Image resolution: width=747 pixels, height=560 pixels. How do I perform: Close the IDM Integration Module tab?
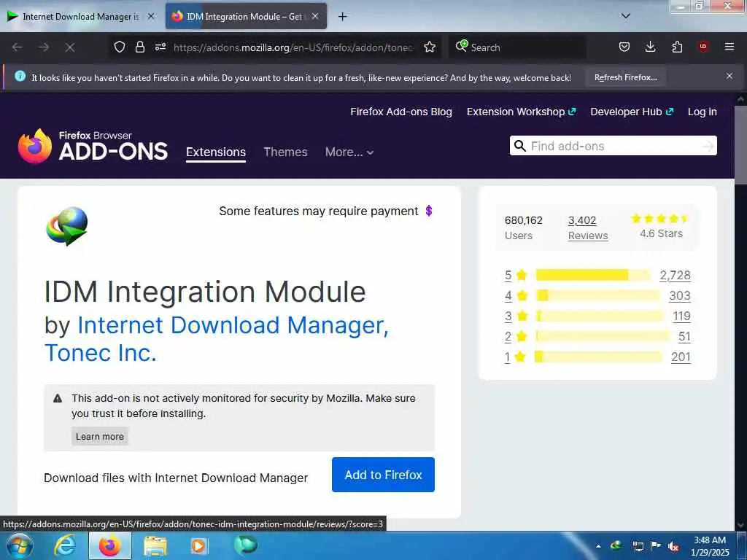pyautogui.click(x=315, y=16)
